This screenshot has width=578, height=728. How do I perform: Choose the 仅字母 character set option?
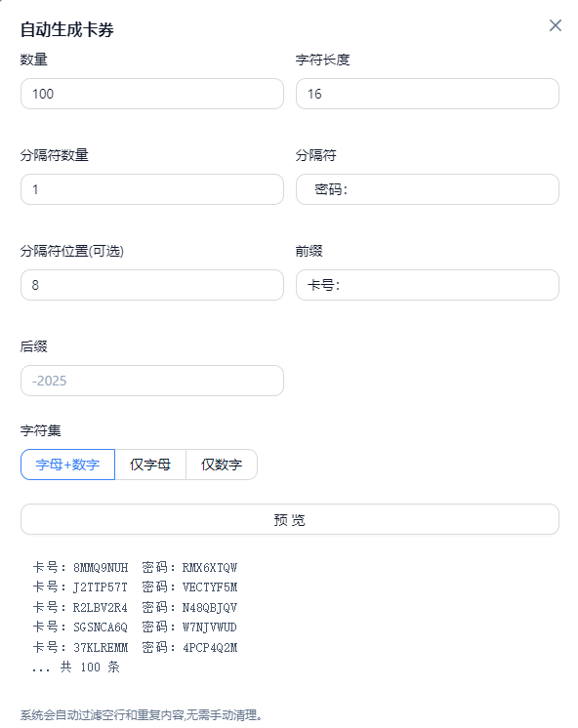[150, 465]
